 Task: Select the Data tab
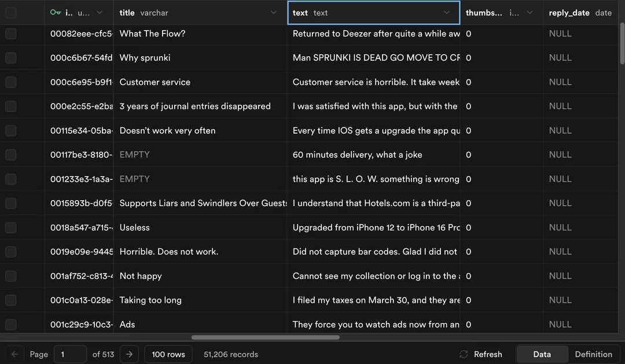click(x=542, y=354)
